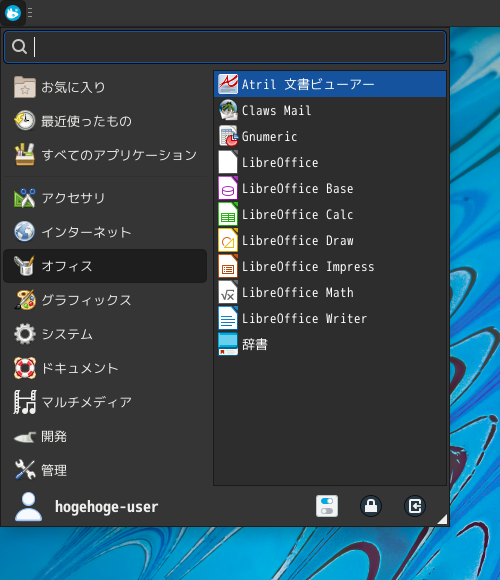Click the Whisker menu panel button

coord(13,13)
